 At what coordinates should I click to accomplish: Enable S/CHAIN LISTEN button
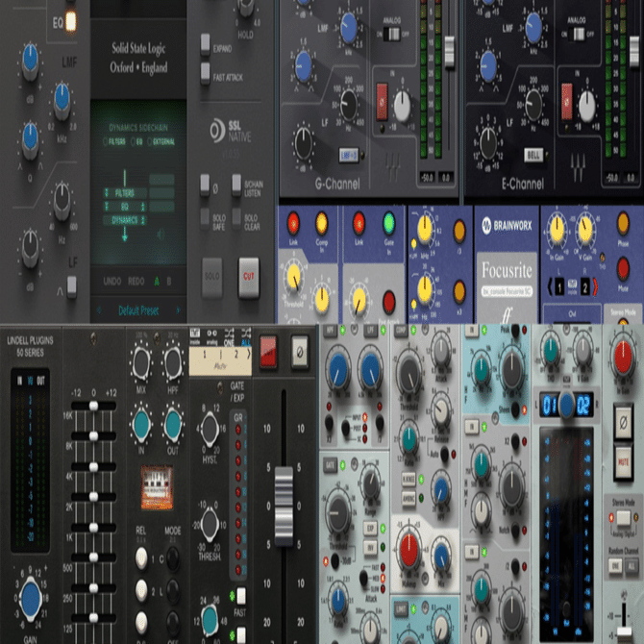point(236,185)
